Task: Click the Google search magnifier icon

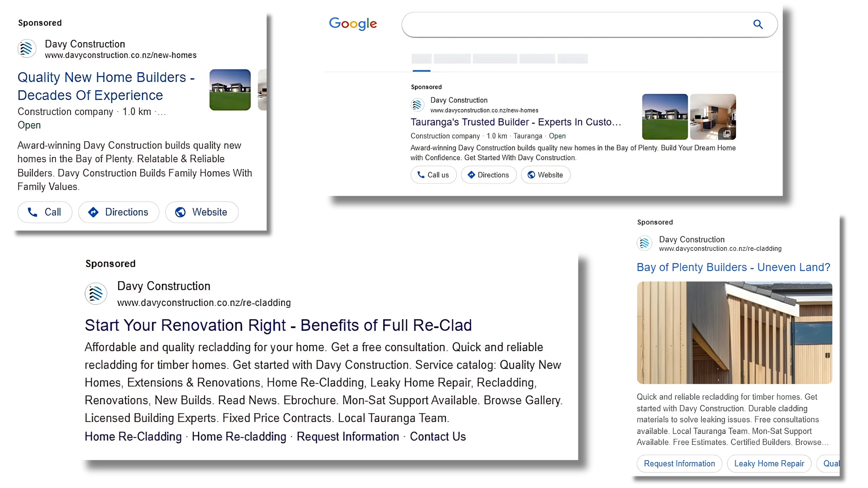Action: [758, 24]
